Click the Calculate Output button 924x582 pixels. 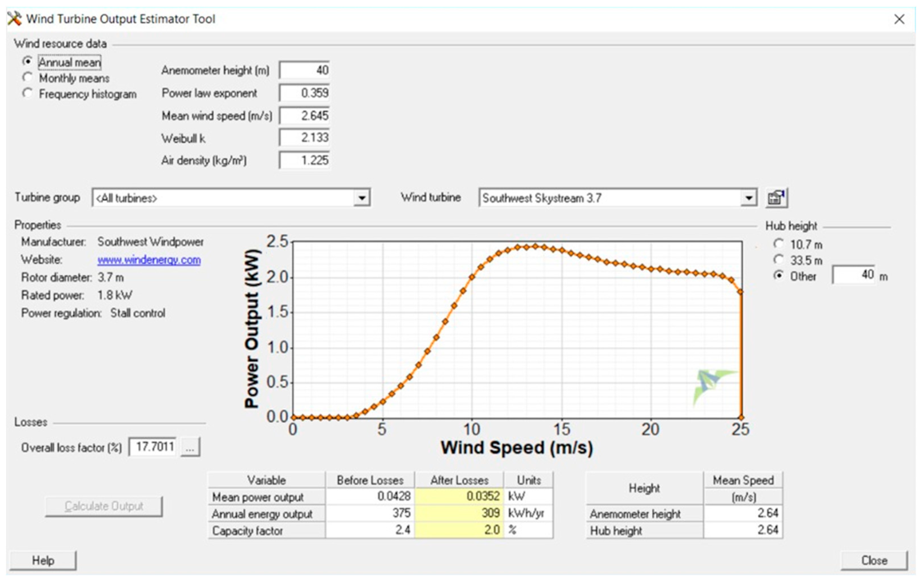tap(104, 506)
